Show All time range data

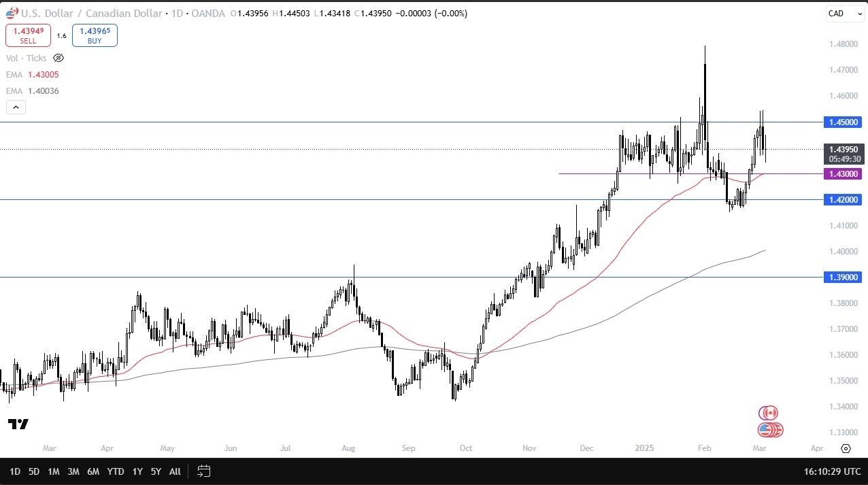tap(175, 471)
